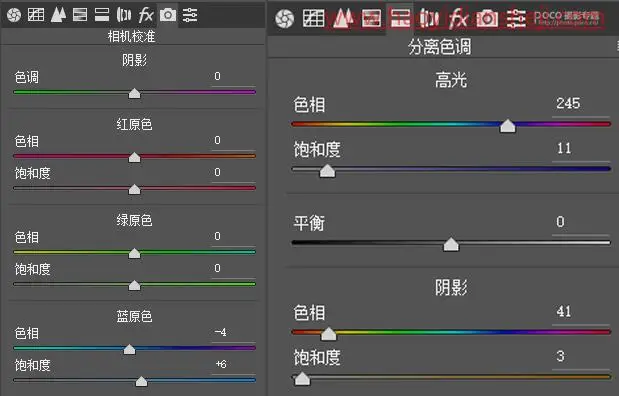Click the 平衡 balance slider handle
Image resolution: width=619 pixels, height=396 pixels.
(x=451, y=244)
